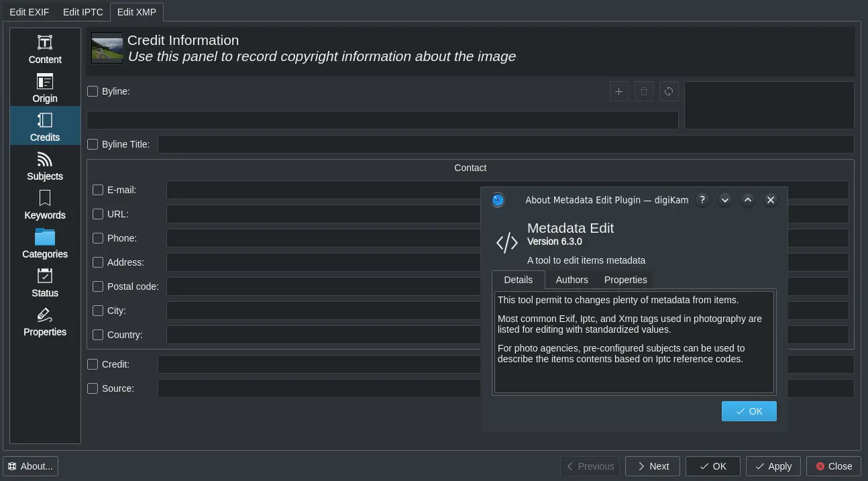
Task: Check the E-mail field checkbox
Action: pos(97,190)
